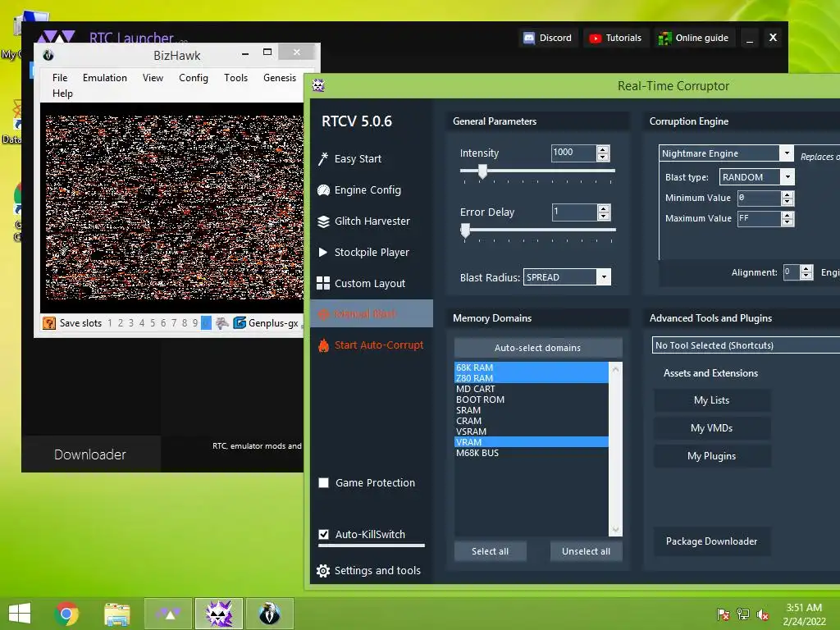This screenshot has width=840, height=630.
Task: Open BizHawk File menu
Action: click(x=60, y=78)
